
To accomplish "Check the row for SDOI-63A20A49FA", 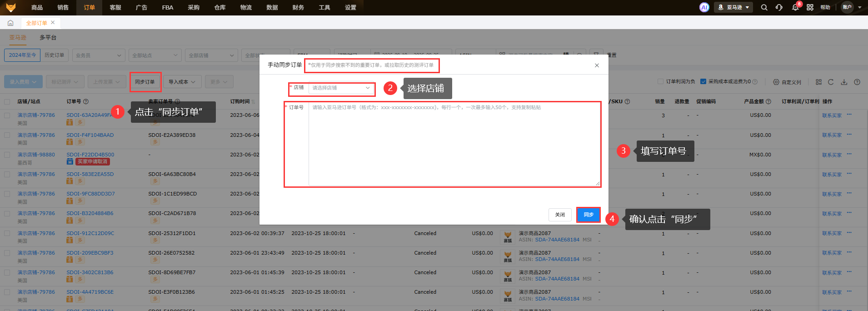I will (7, 115).
